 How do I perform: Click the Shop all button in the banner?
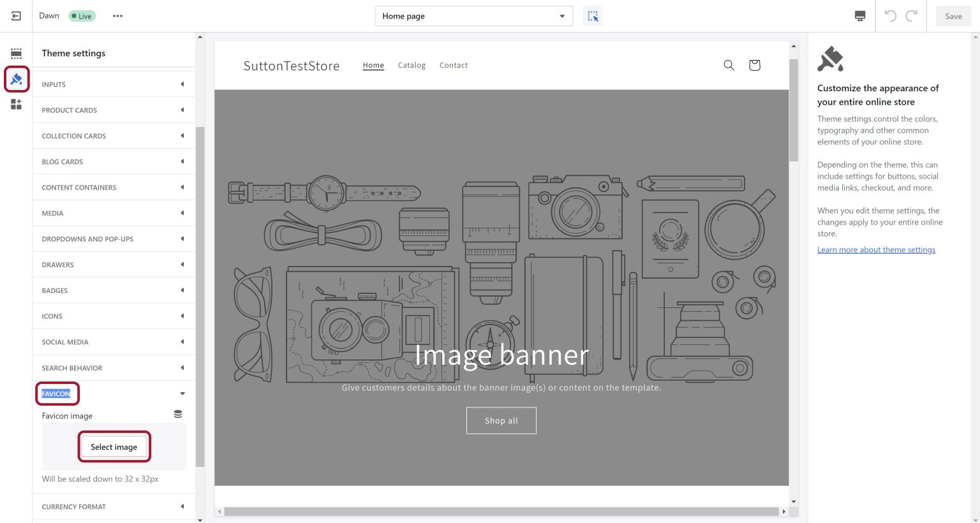(x=501, y=420)
